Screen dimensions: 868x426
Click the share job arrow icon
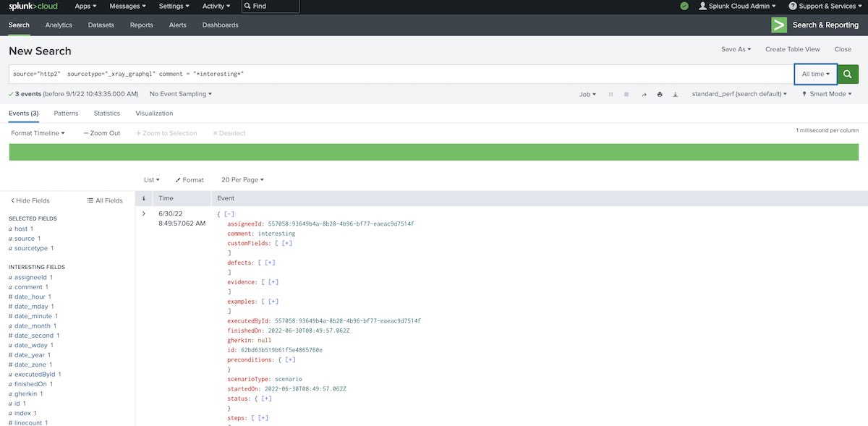pyautogui.click(x=644, y=94)
